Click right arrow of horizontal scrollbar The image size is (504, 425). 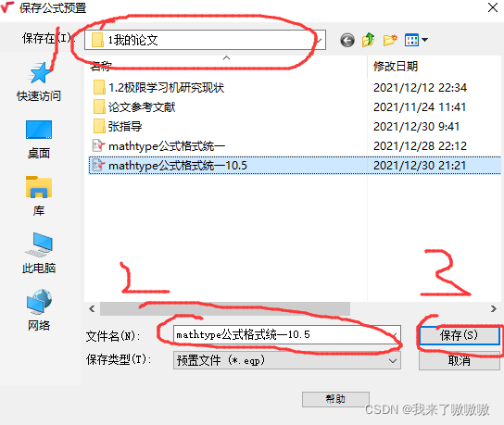[x=494, y=308]
